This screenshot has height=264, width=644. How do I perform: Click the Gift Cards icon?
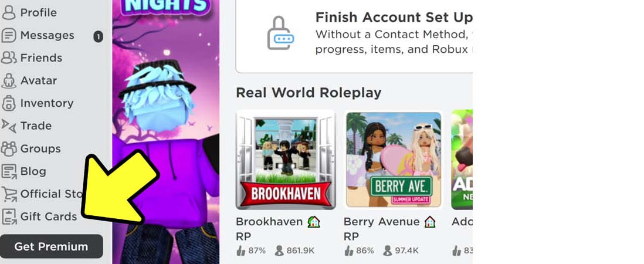click(8, 216)
